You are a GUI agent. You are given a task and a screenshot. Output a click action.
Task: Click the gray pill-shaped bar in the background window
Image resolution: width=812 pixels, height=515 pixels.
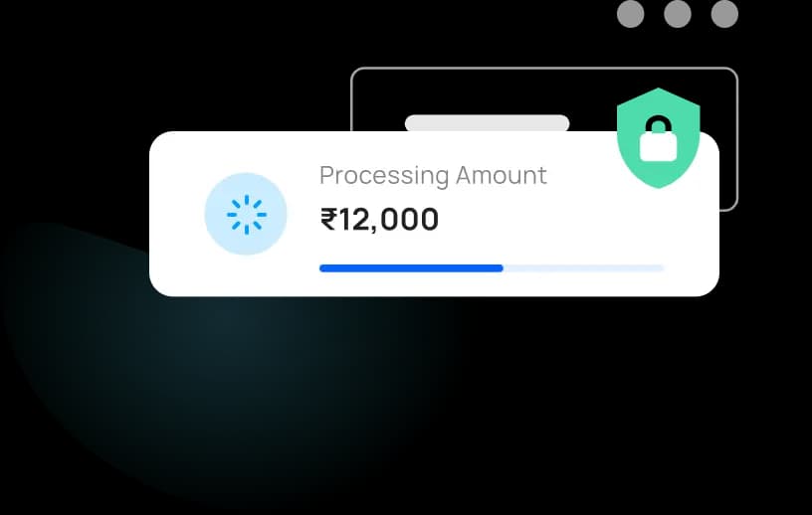point(487,122)
